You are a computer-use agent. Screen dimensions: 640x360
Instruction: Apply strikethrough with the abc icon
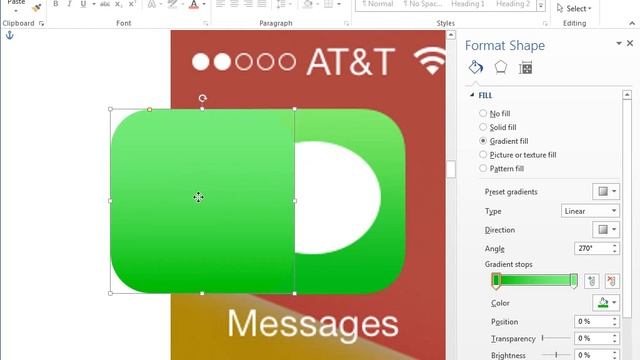coord(105,4)
